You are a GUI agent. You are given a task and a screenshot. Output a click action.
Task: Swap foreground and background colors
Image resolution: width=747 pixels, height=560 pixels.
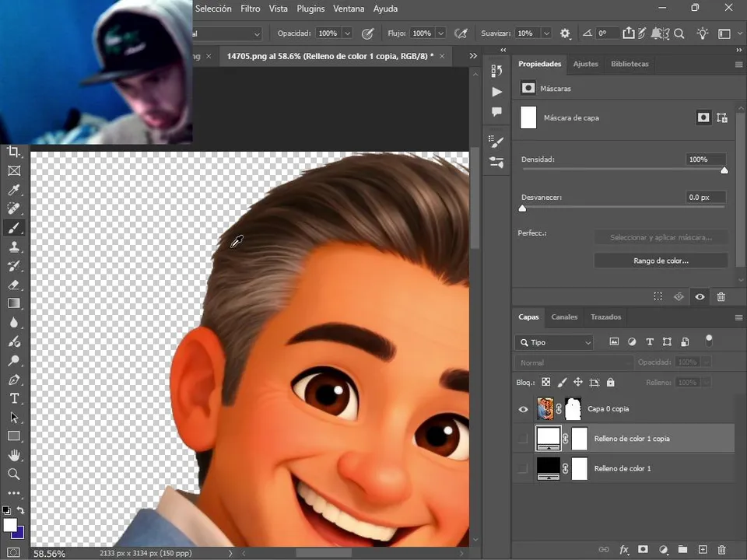(x=20, y=510)
